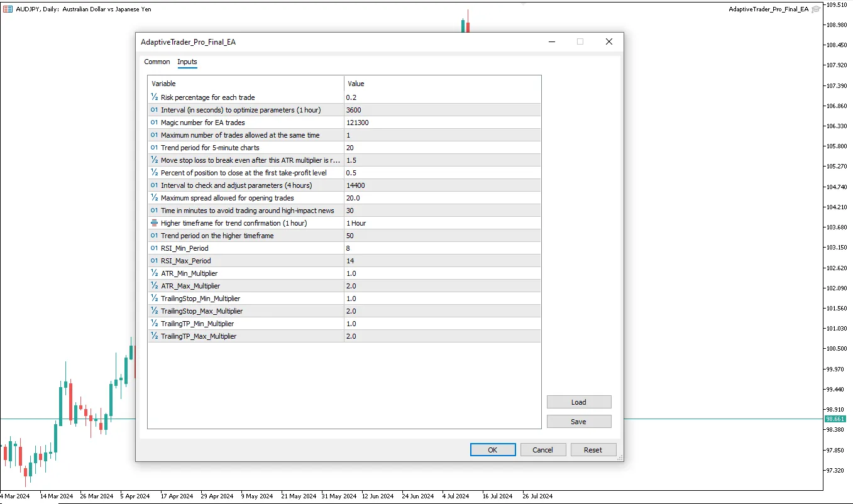Select the Inputs tab
This screenshot has width=853, height=504.
point(187,62)
